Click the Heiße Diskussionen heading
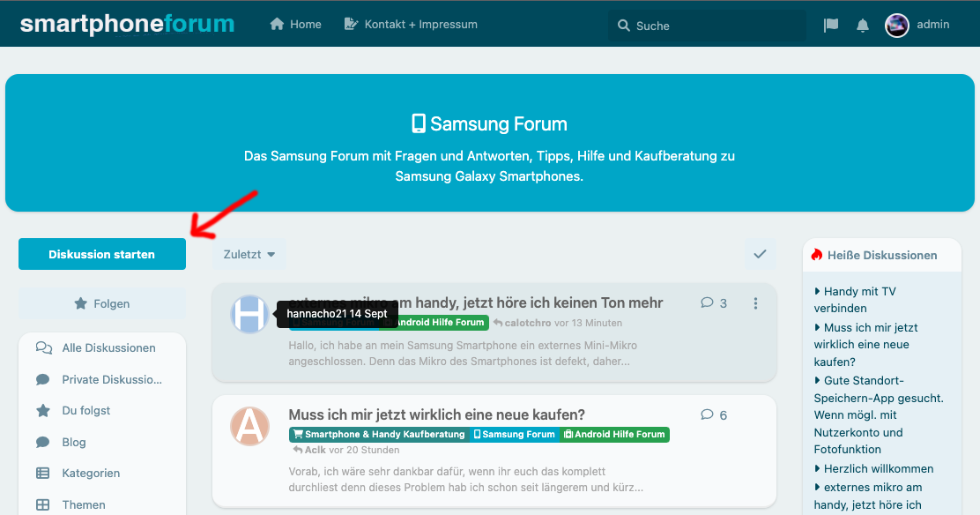Screen dimensions: 980x515 (x=882, y=255)
